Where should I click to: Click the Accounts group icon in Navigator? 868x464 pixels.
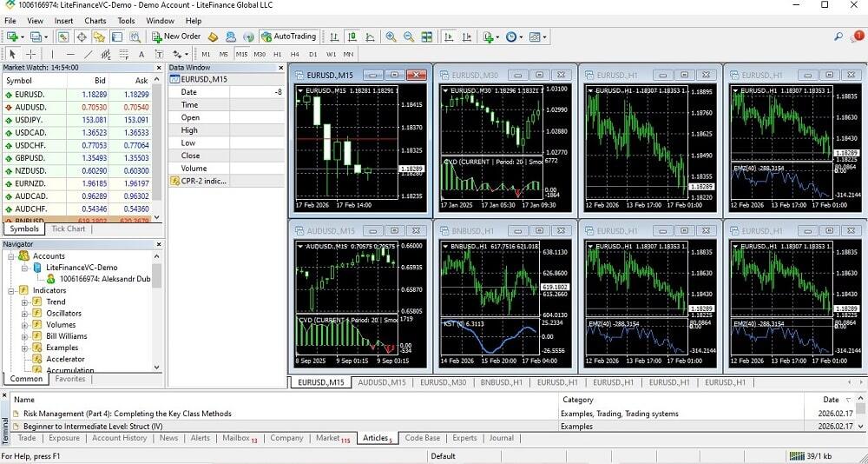[23, 255]
